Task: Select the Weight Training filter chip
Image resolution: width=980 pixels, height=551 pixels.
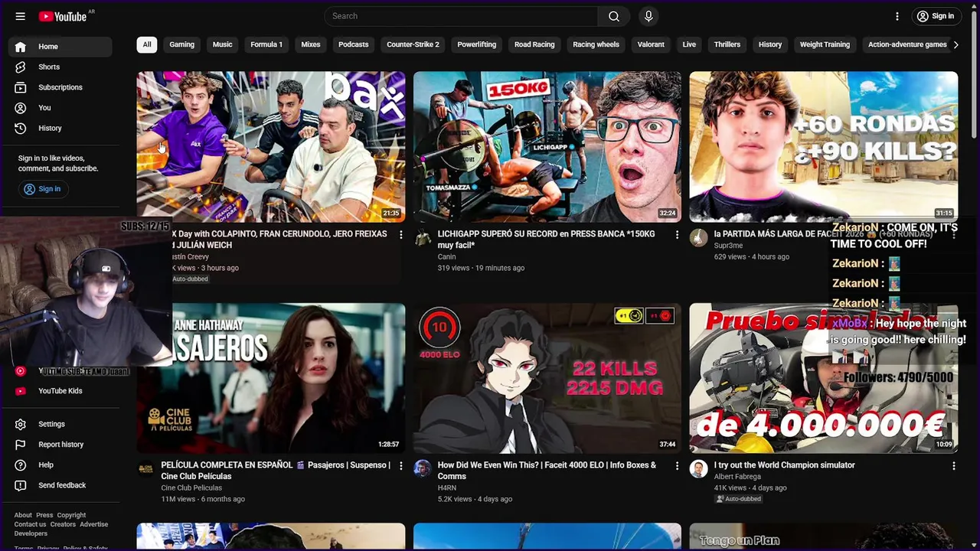Action: pos(825,44)
